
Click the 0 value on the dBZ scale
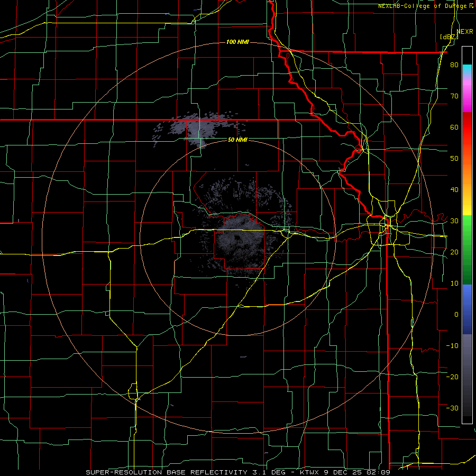coord(456,315)
